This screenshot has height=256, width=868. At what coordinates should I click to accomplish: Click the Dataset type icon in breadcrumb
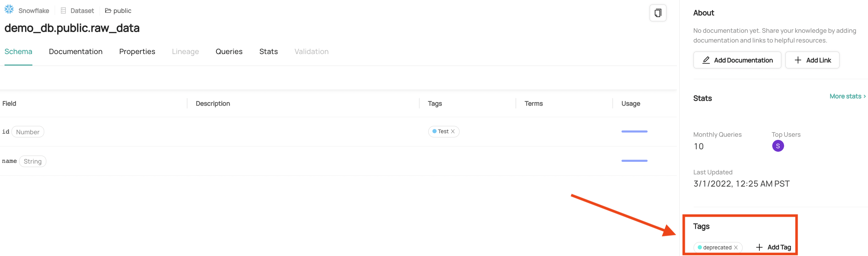[x=63, y=11]
